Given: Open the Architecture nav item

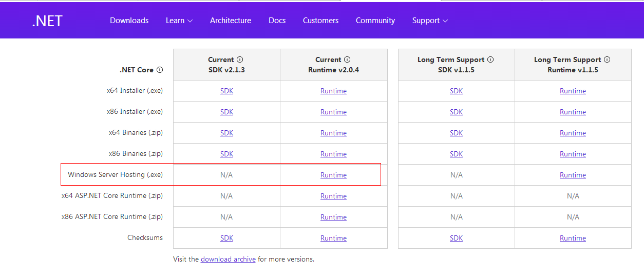Looking at the screenshot, I should (231, 21).
